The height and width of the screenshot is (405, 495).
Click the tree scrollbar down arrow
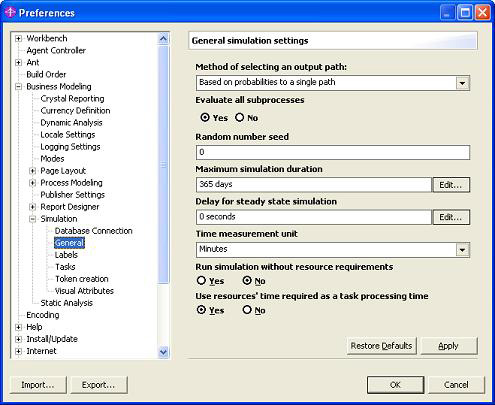[163, 352]
